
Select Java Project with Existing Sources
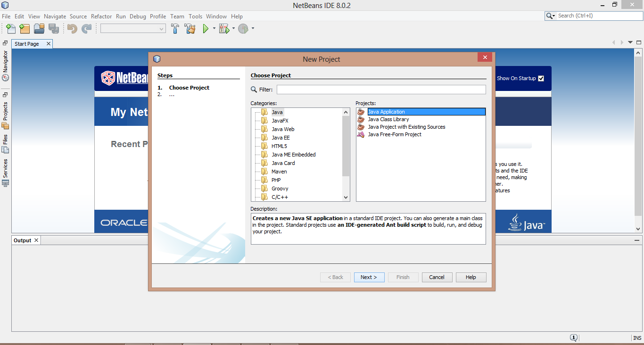pyautogui.click(x=406, y=127)
